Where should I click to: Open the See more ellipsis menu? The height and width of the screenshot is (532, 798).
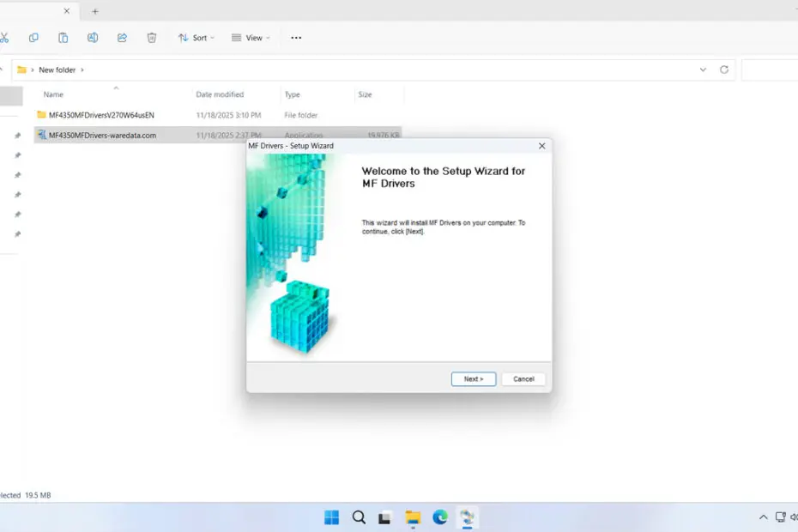pos(296,38)
